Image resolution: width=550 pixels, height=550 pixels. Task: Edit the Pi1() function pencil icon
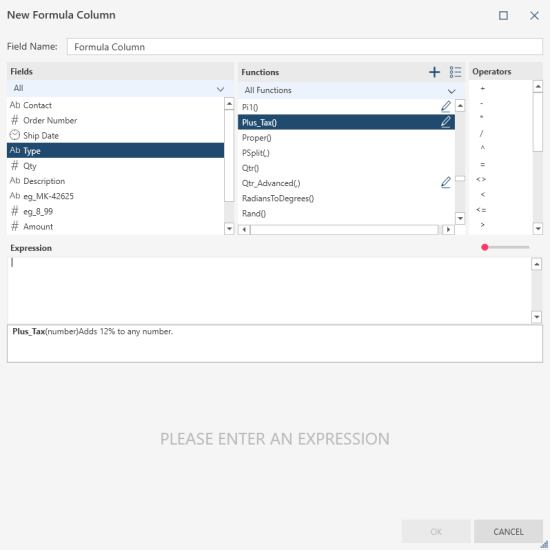coord(445,107)
